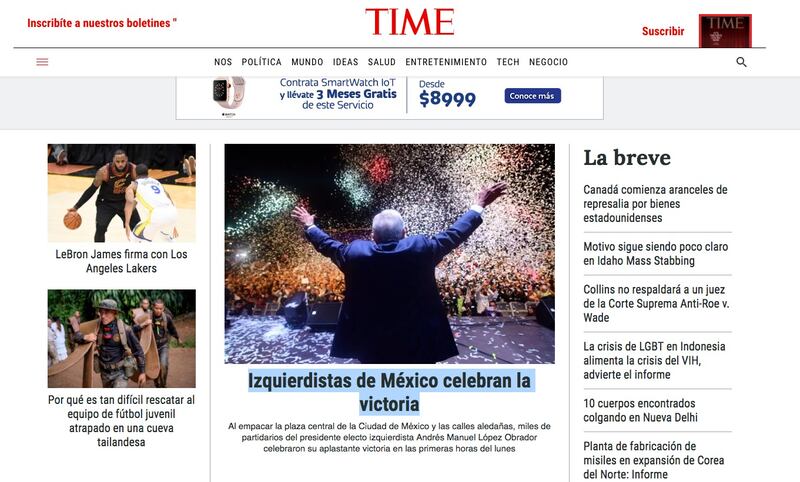Click Inscribíte a nuestros boletines link
This screenshot has height=482, width=800.
coord(102,23)
